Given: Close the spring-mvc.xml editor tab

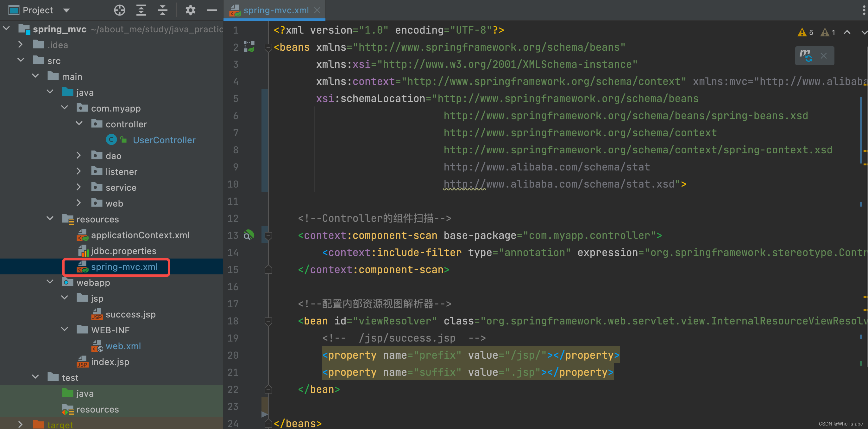Looking at the screenshot, I should click(317, 10).
